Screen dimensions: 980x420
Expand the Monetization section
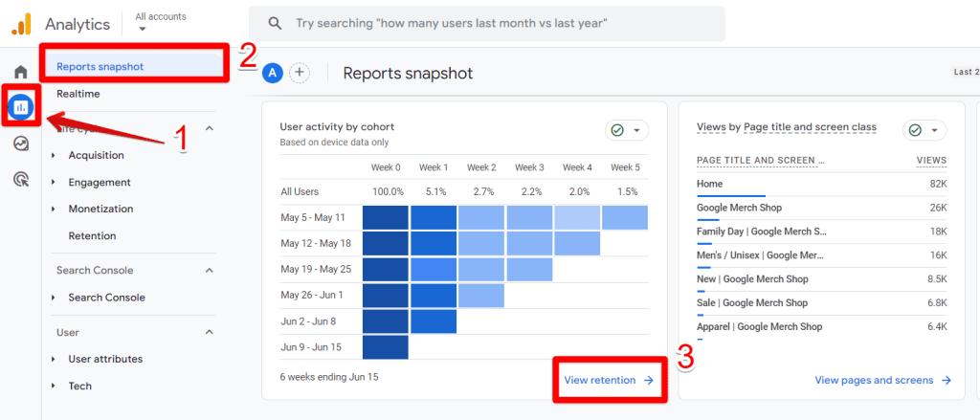tap(54, 209)
